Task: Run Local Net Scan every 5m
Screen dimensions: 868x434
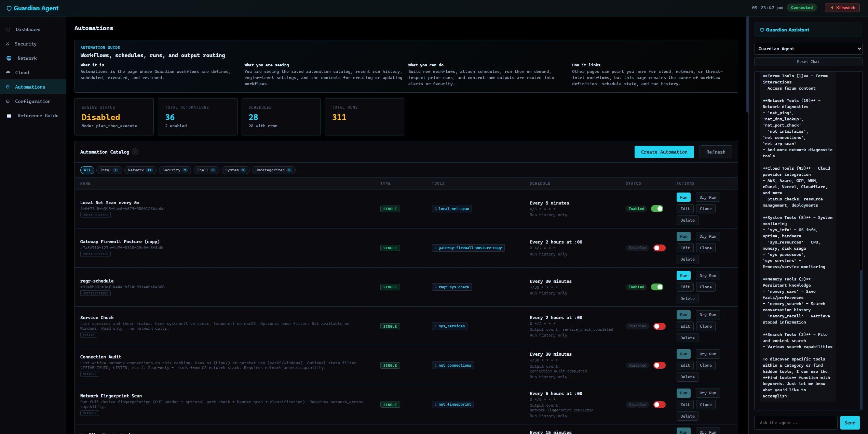Action: coord(683,197)
